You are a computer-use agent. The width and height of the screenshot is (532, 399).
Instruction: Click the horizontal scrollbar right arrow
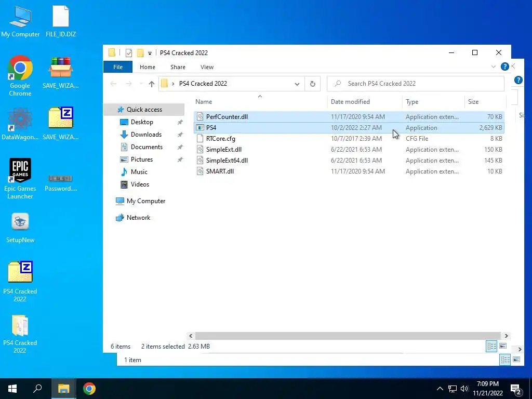tap(506, 336)
